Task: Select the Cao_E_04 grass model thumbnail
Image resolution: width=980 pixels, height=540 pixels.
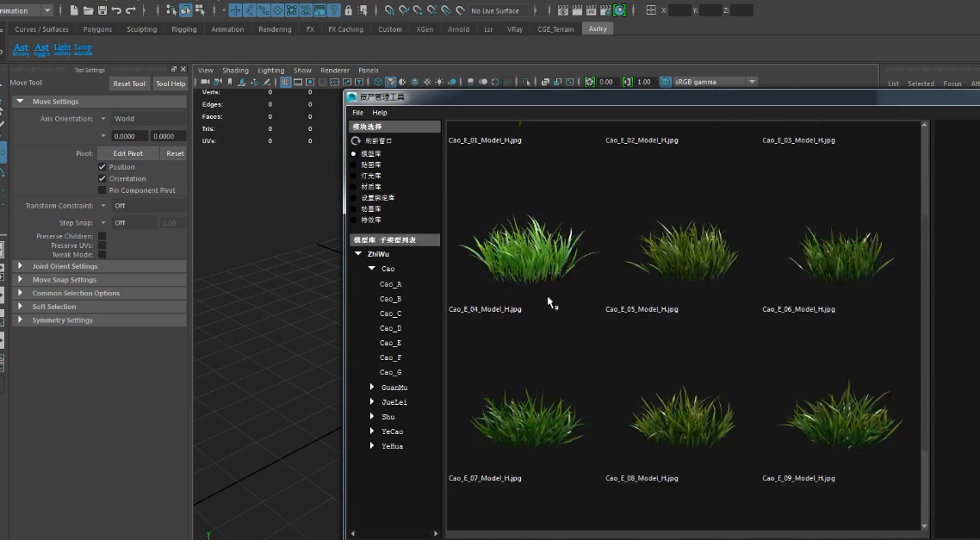Action: (527, 251)
